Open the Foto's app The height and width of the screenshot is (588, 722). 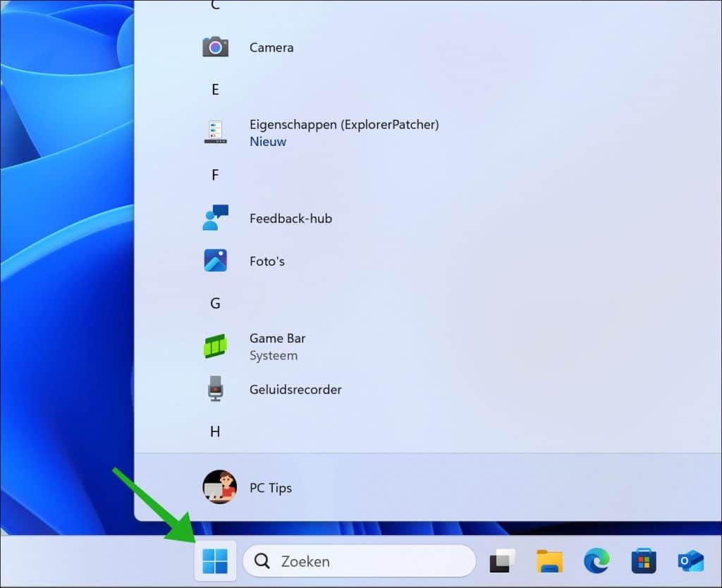267,261
